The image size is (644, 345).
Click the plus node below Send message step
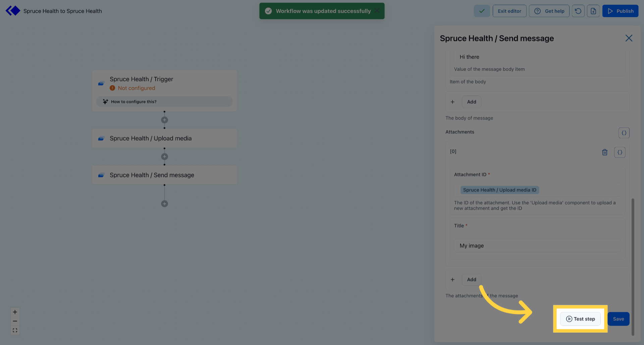point(164,203)
